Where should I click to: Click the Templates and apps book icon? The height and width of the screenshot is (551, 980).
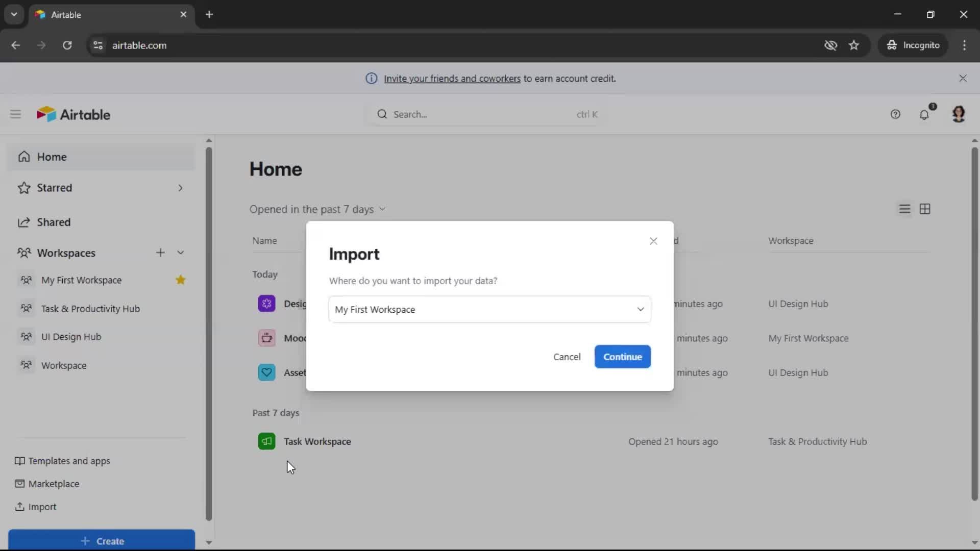tap(19, 461)
